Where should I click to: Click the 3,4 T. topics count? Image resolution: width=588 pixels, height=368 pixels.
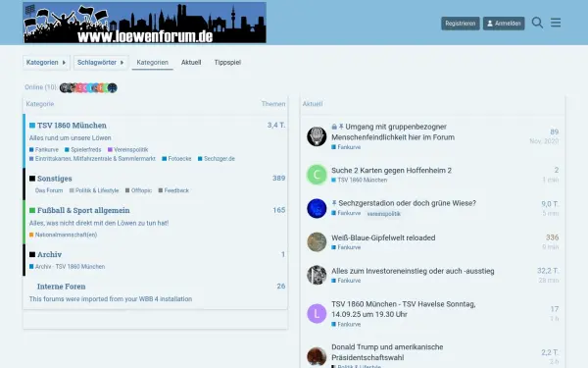276,126
